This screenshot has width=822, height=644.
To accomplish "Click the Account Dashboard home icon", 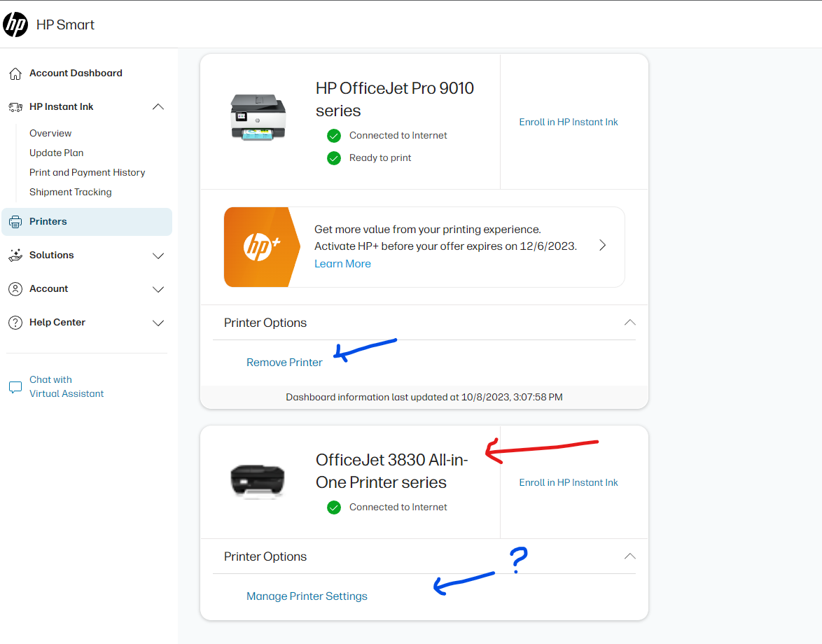I will 15,73.
